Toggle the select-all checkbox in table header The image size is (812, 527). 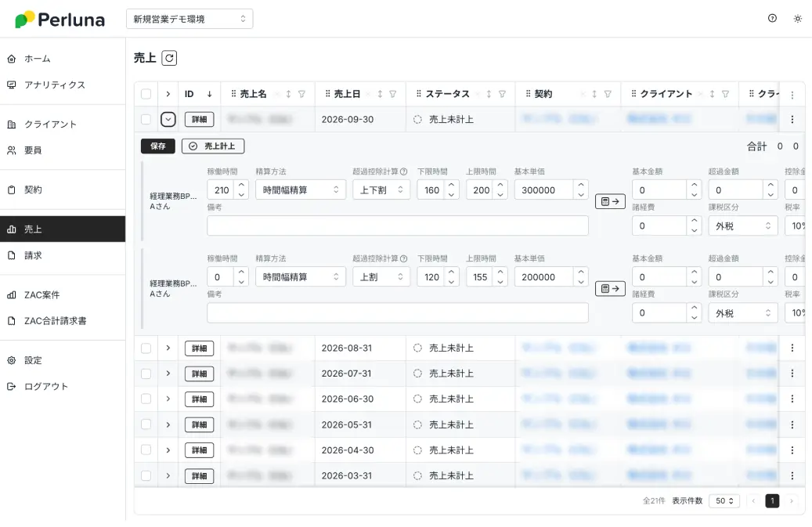tap(146, 94)
